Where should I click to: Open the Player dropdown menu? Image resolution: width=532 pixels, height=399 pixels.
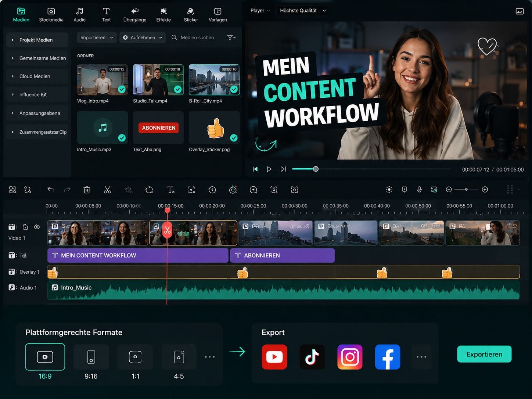tap(260, 11)
